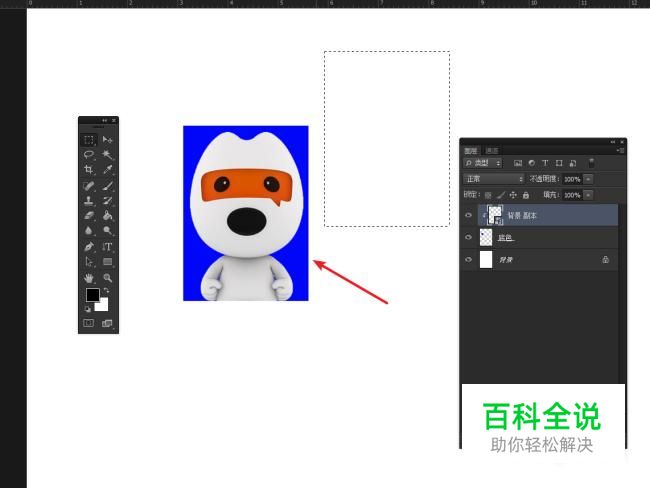Select the Hand tool
Viewport: 650px width, 488px height.
[x=89, y=277]
